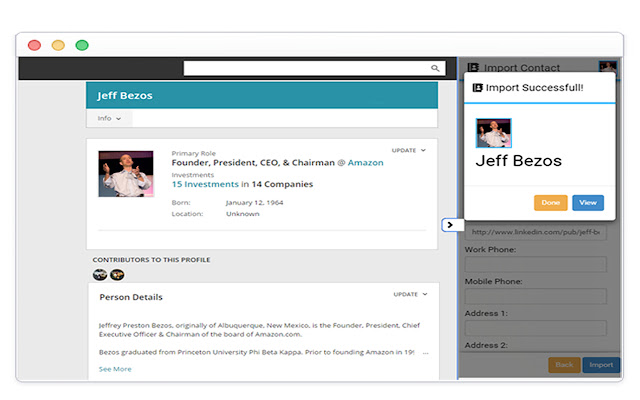The height and width of the screenshot is (400, 640).
Task: Click the Work Phone input field
Action: coord(536,264)
